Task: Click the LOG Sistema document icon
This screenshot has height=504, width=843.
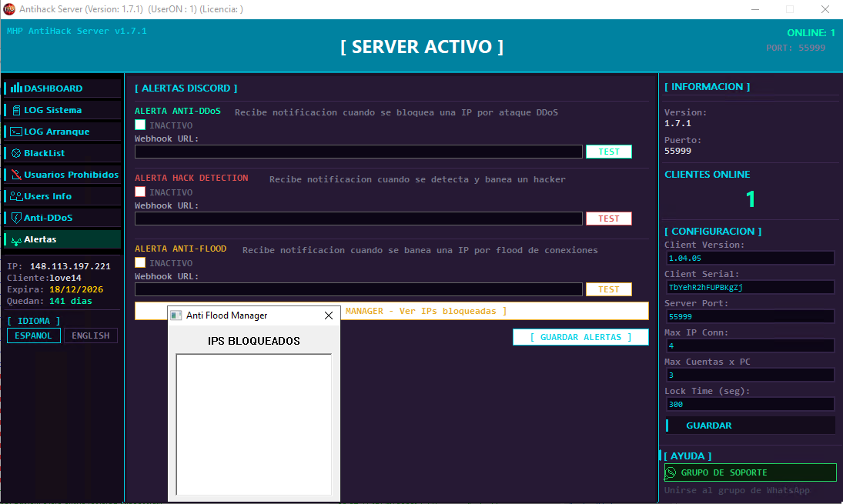Action: pyautogui.click(x=16, y=110)
